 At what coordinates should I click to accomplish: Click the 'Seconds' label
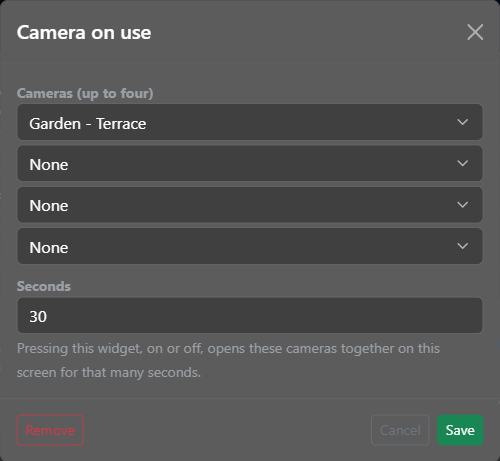(x=44, y=286)
